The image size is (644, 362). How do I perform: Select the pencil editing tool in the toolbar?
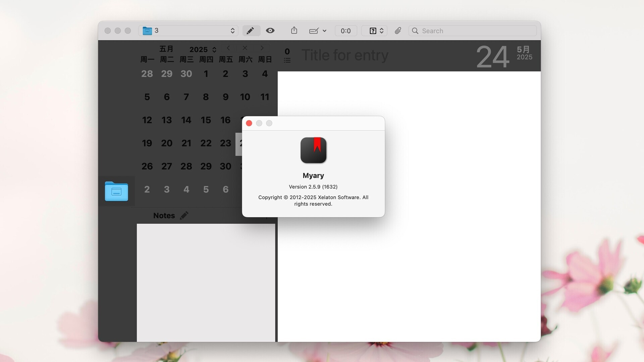[x=251, y=31]
